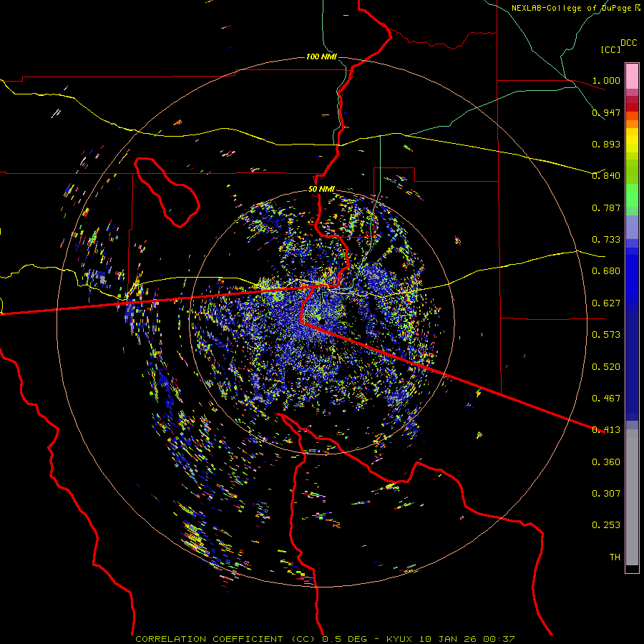The image size is (644, 644).
Task: Click the 0.680 scale value
Action: [x=606, y=271]
